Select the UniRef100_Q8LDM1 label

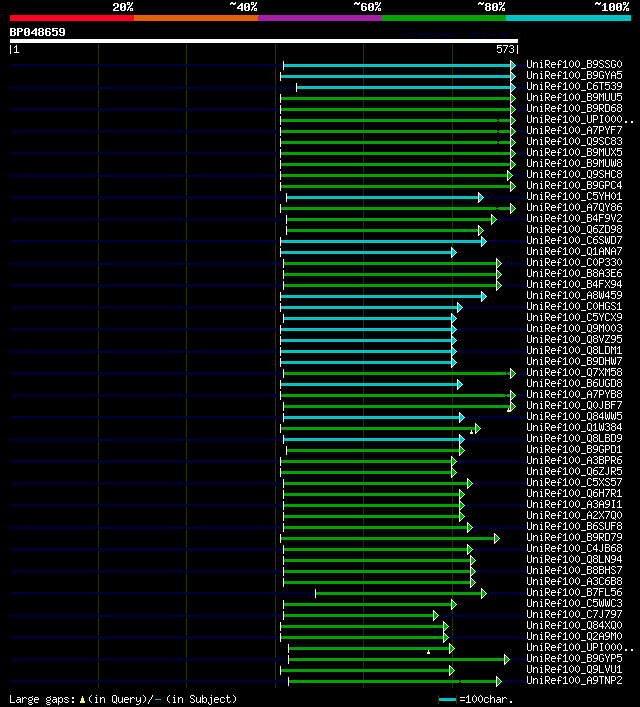click(574, 350)
